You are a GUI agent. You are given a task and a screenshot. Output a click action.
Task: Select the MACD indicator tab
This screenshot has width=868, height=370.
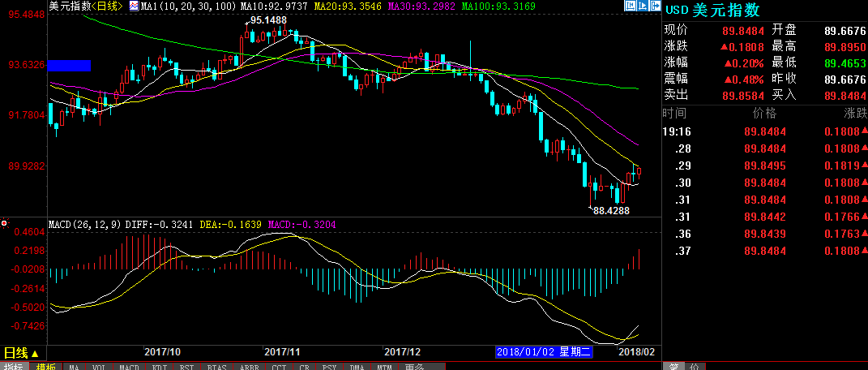pos(129,367)
